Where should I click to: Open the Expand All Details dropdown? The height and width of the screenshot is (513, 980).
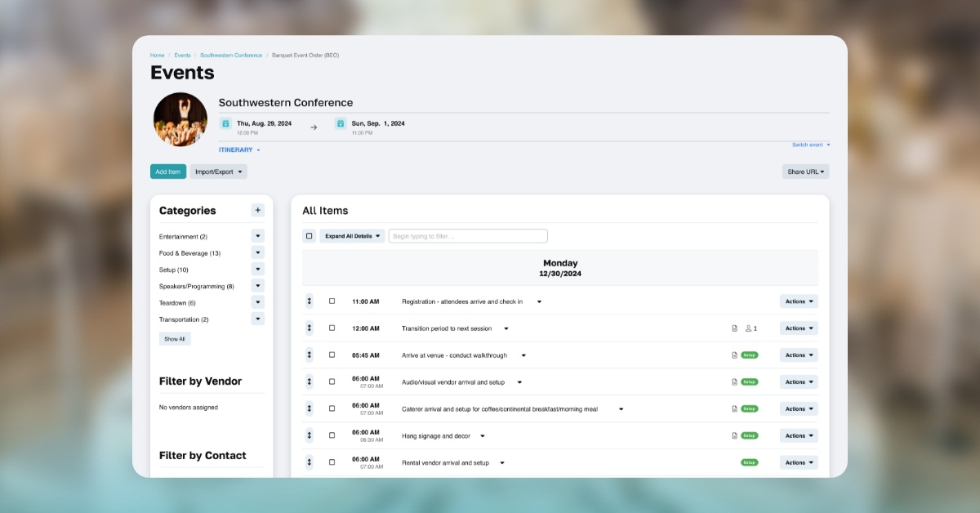point(352,236)
